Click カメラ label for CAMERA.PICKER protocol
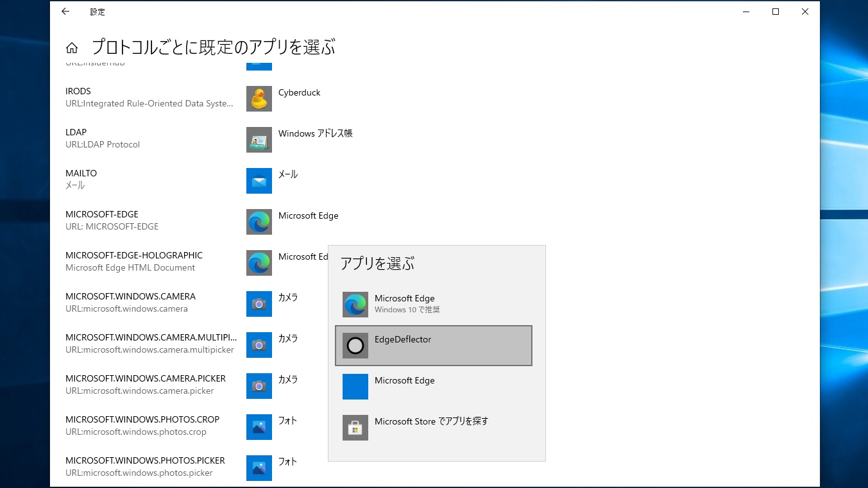Image resolution: width=868 pixels, height=488 pixels. coord(288,380)
